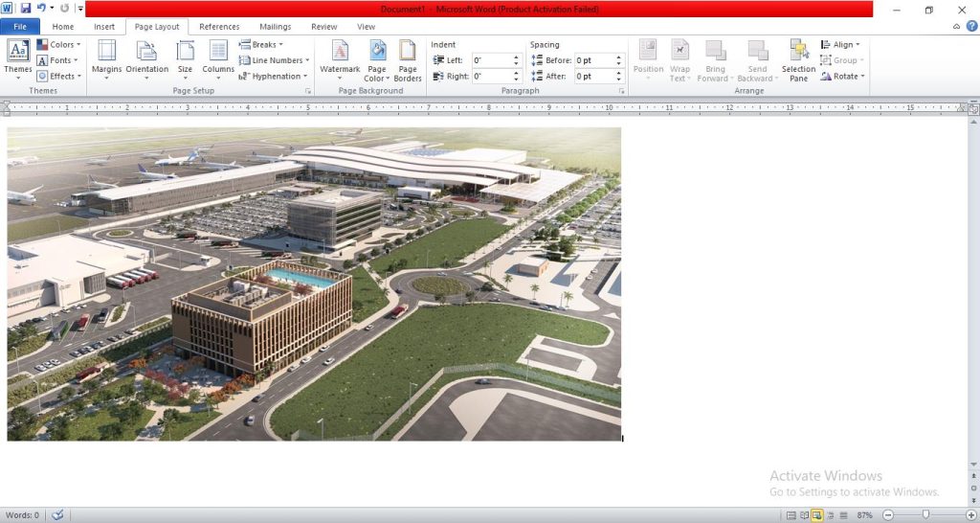Viewport: 980px width, 523px height.
Task: Open Paragraph dialog launcher
Action: (622, 91)
